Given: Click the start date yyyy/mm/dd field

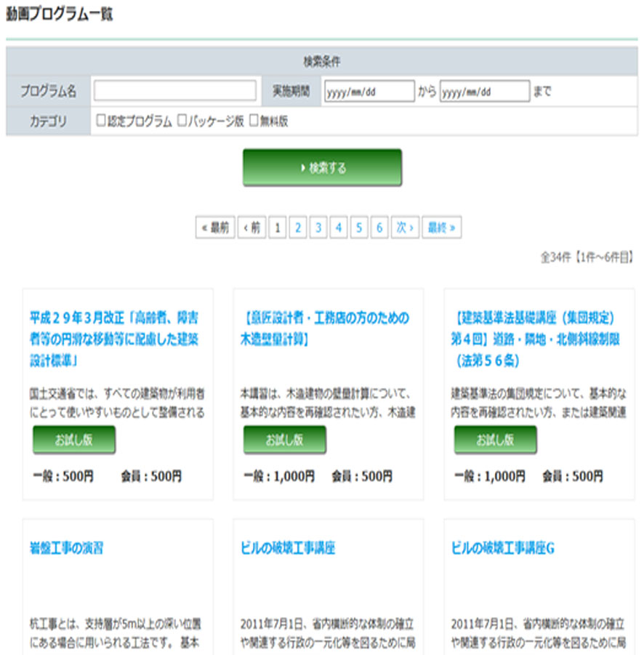Looking at the screenshot, I should pos(369,92).
